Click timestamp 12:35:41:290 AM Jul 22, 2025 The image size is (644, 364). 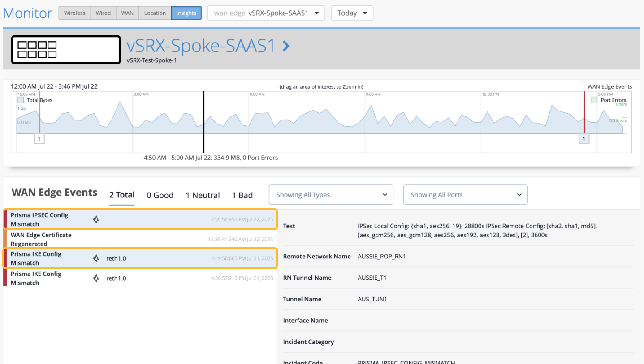click(241, 240)
